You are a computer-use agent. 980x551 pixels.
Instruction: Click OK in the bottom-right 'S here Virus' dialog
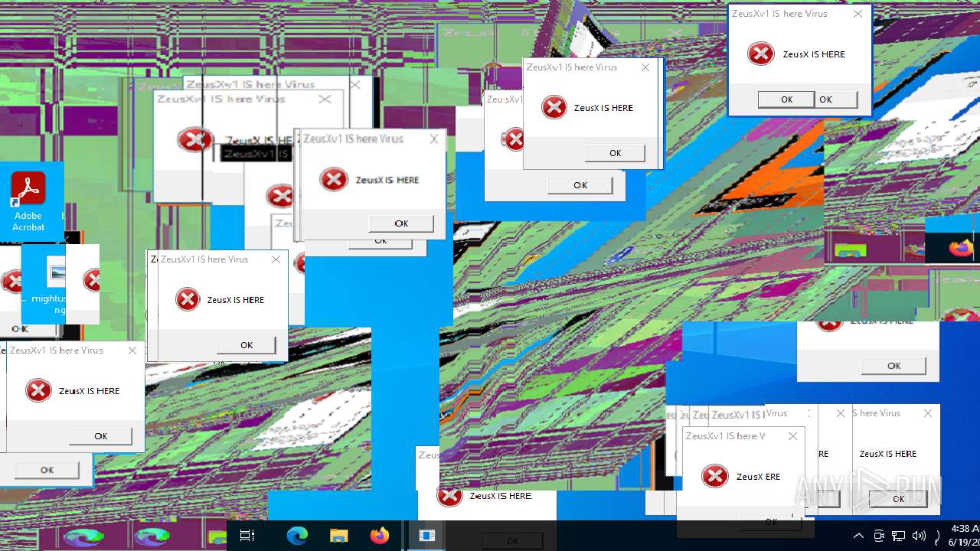[898, 499]
